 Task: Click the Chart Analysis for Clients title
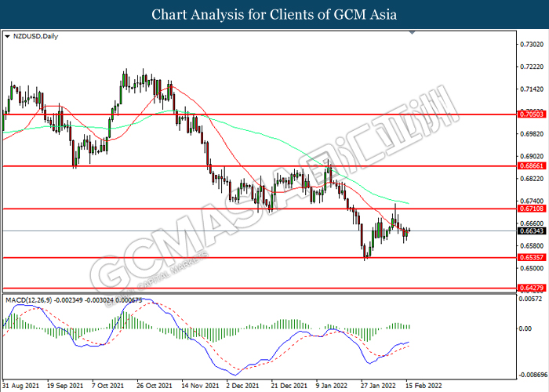point(274,15)
